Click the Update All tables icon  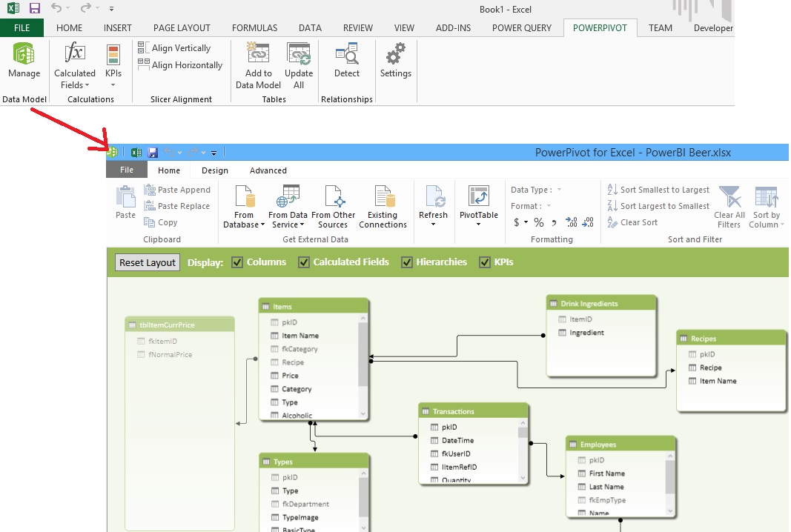[299, 55]
